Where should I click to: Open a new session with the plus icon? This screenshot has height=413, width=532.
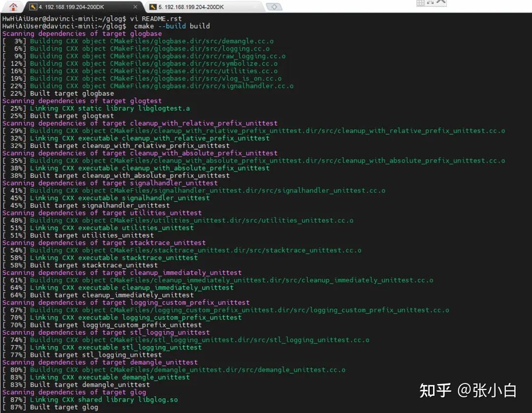tap(275, 7)
